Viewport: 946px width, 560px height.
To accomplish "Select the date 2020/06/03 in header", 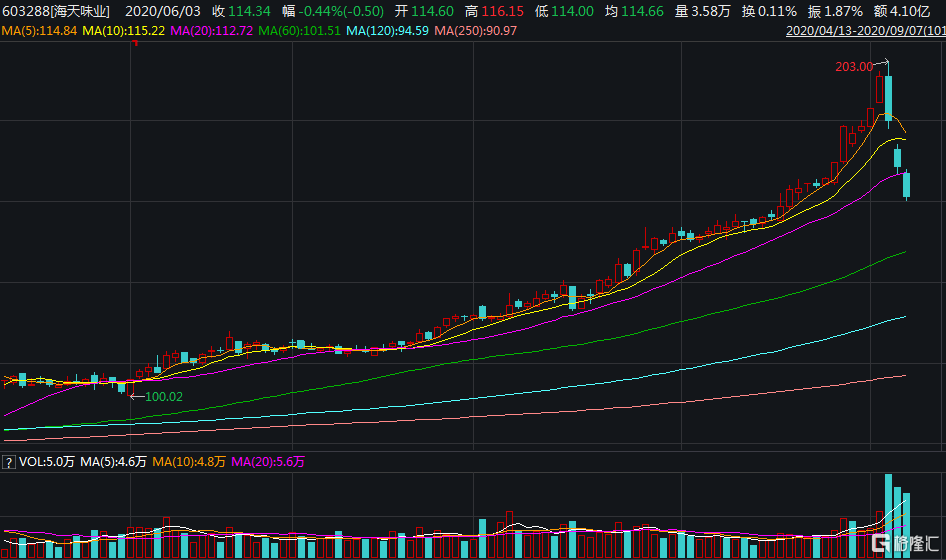I will (162, 11).
